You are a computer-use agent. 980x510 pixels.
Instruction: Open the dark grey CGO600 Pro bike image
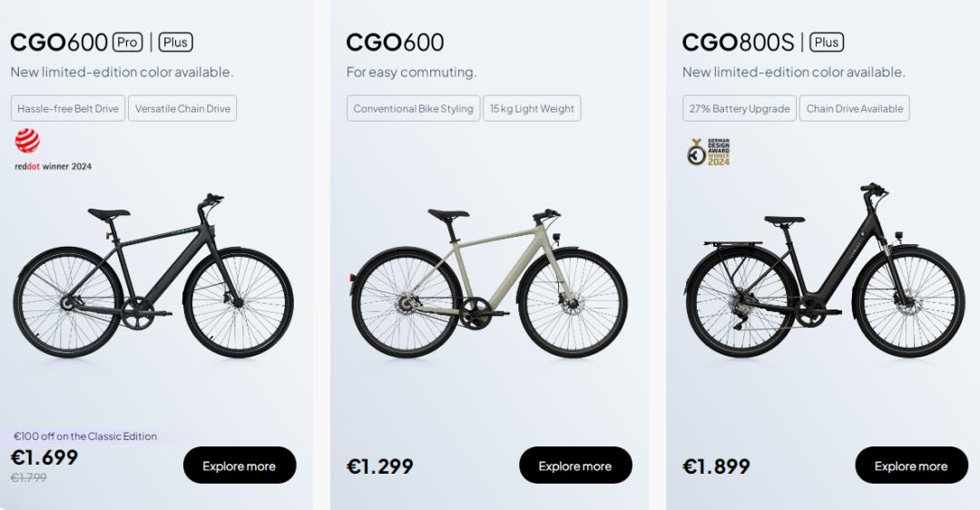[152, 277]
